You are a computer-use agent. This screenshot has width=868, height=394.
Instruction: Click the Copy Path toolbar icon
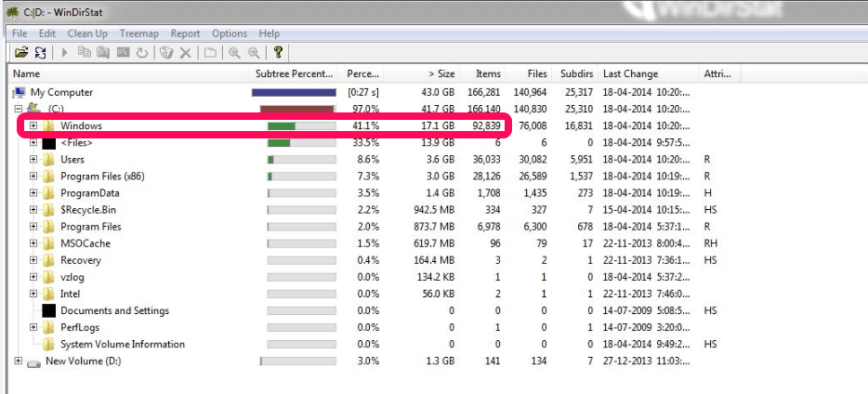(85, 53)
